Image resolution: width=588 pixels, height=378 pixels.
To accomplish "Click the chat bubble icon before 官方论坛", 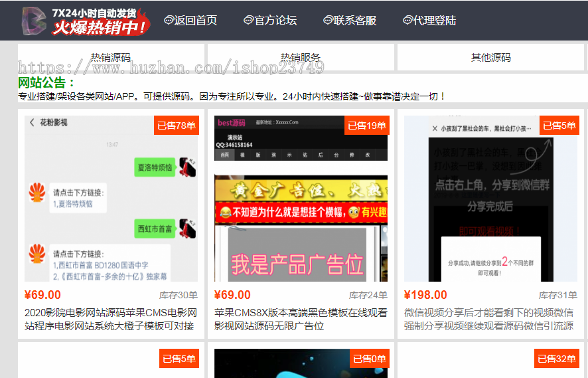I will coord(249,21).
